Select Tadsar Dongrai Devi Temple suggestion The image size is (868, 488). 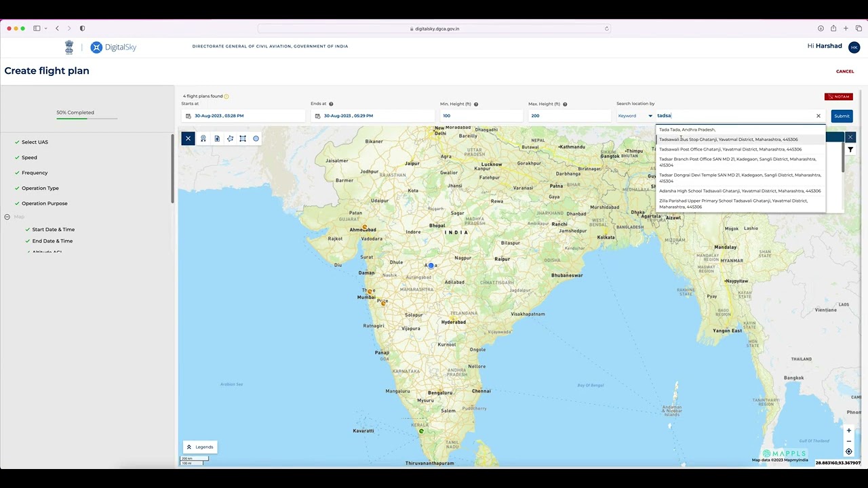pyautogui.click(x=741, y=178)
